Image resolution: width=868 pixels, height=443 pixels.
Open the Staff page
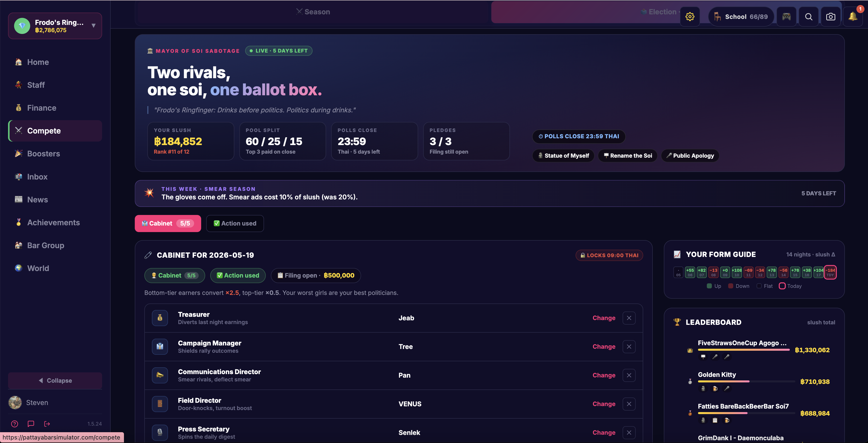tap(55, 85)
